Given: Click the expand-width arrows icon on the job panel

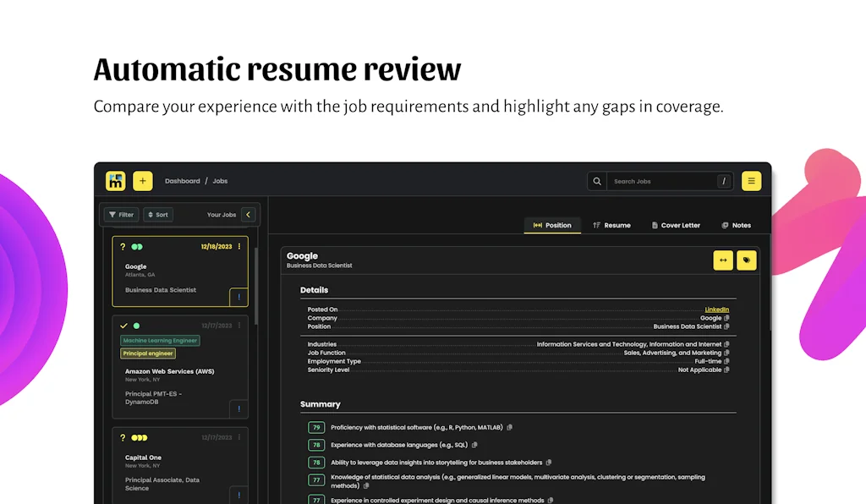Looking at the screenshot, I should (723, 260).
